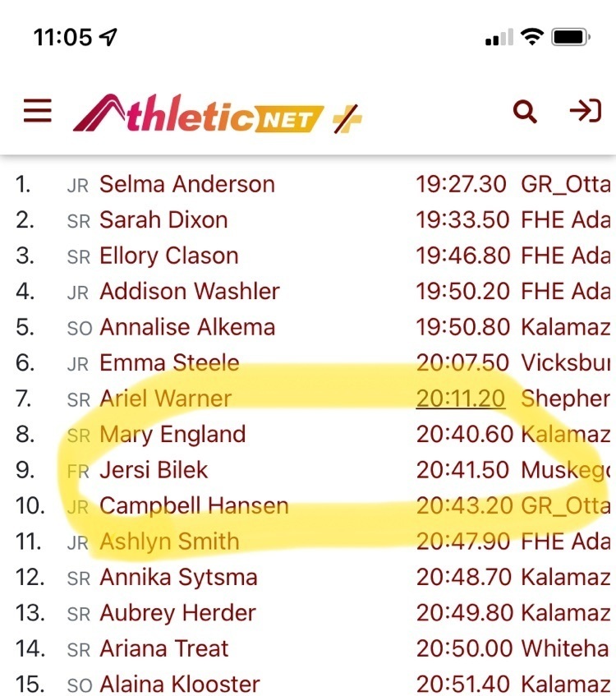Open Selma Anderson's athlete profile
This screenshot has width=616, height=696.
186,184
